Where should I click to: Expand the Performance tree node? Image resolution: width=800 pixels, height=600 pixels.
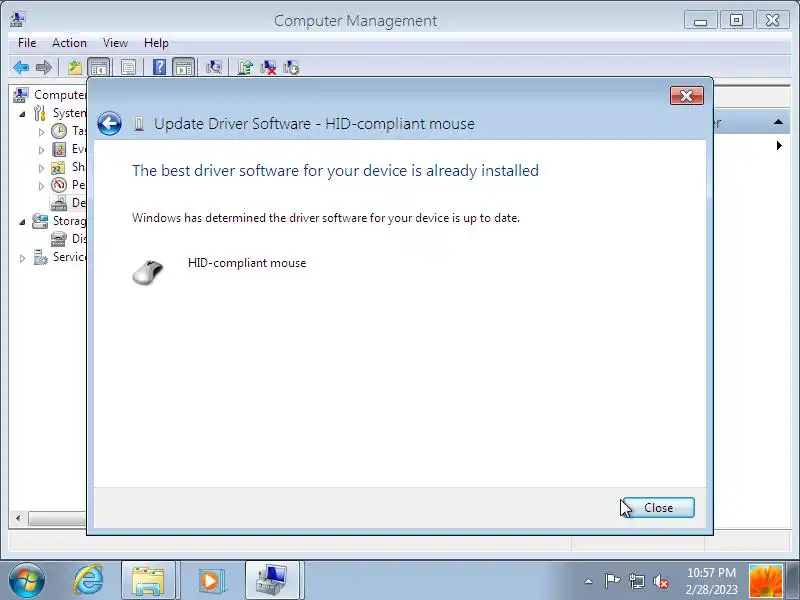click(41, 186)
